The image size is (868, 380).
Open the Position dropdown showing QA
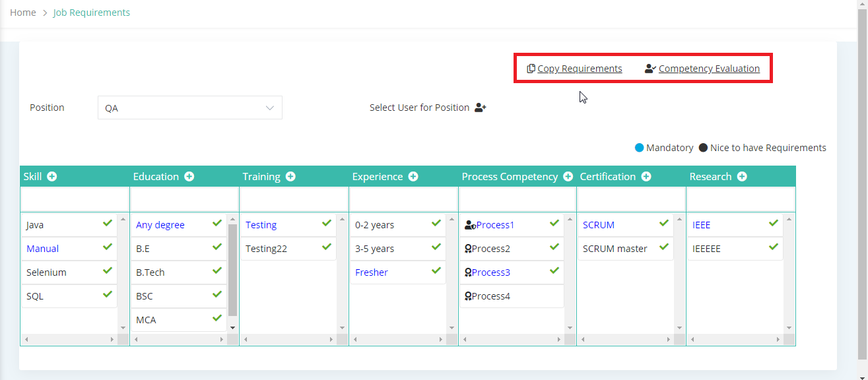point(190,108)
